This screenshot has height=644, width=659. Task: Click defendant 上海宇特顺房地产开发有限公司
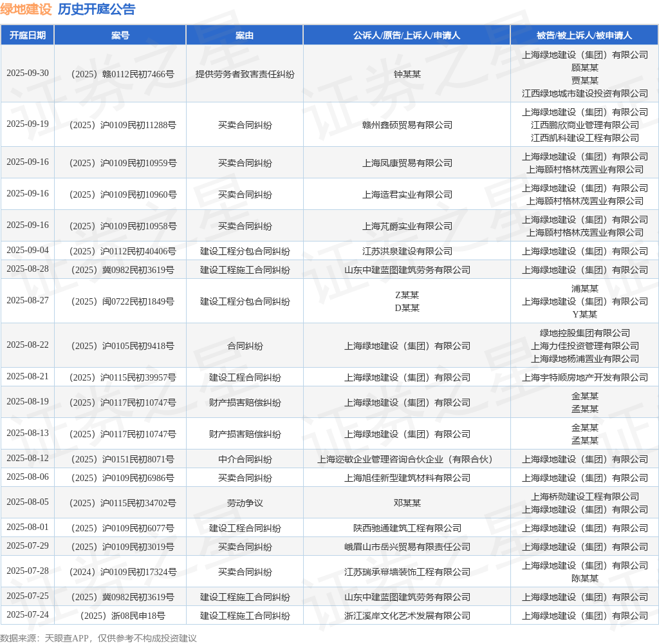point(584,377)
